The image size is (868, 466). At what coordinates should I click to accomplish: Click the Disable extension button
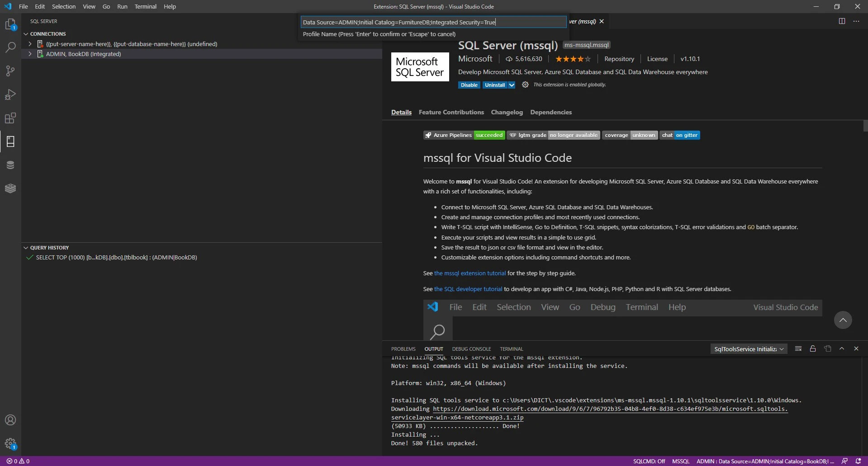click(469, 85)
